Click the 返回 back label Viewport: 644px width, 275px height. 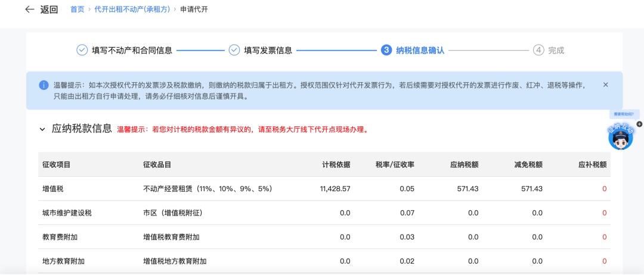[49, 10]
